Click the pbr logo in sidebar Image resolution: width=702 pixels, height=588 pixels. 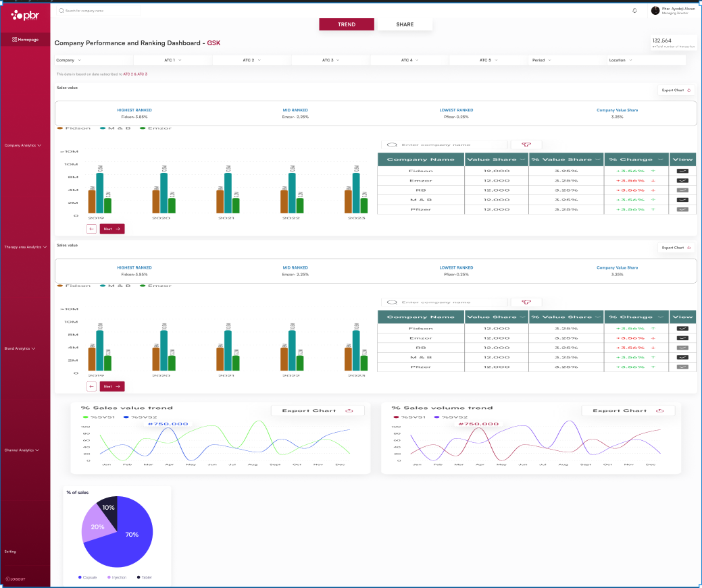25,15
